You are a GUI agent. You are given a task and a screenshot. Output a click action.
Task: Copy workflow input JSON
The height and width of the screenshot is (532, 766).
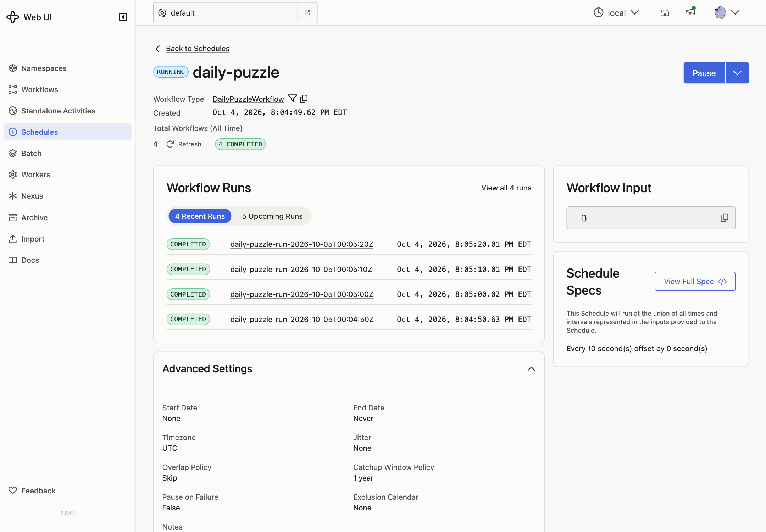(x=724, y=218)
